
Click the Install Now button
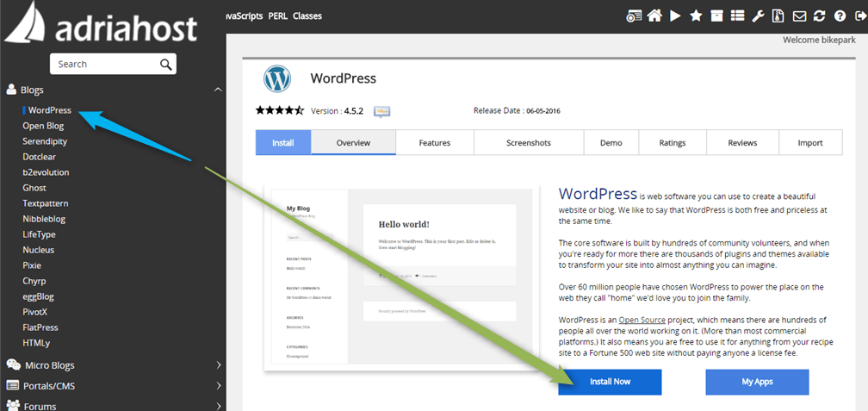point(610,382)
